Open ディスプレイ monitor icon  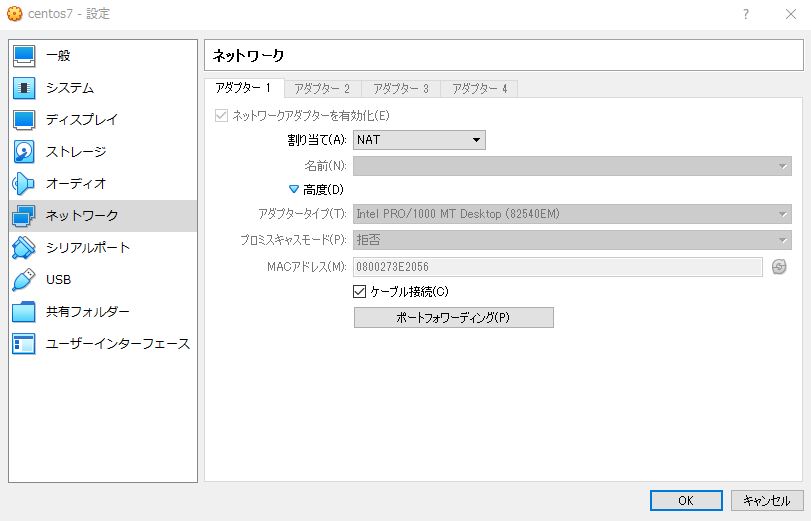pyautogui.click(x=24, y=120)
